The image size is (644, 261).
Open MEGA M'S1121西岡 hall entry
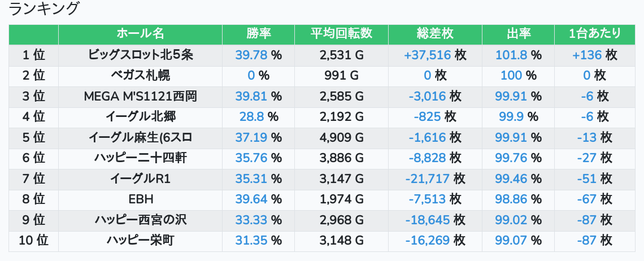[x=141, y=96]
